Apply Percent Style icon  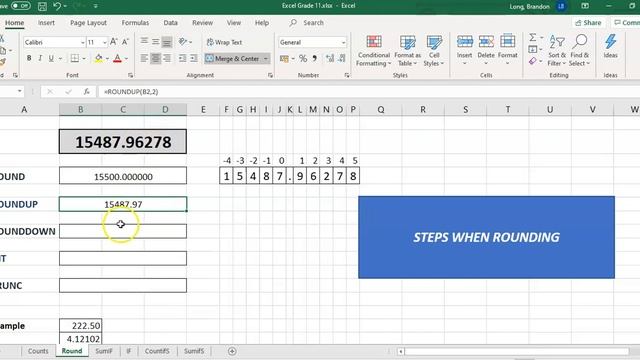(x=303, y=59)
